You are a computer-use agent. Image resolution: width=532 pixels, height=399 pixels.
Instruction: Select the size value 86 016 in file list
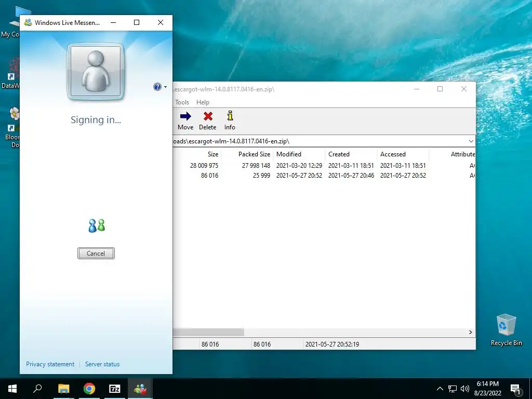coord(209,176)
